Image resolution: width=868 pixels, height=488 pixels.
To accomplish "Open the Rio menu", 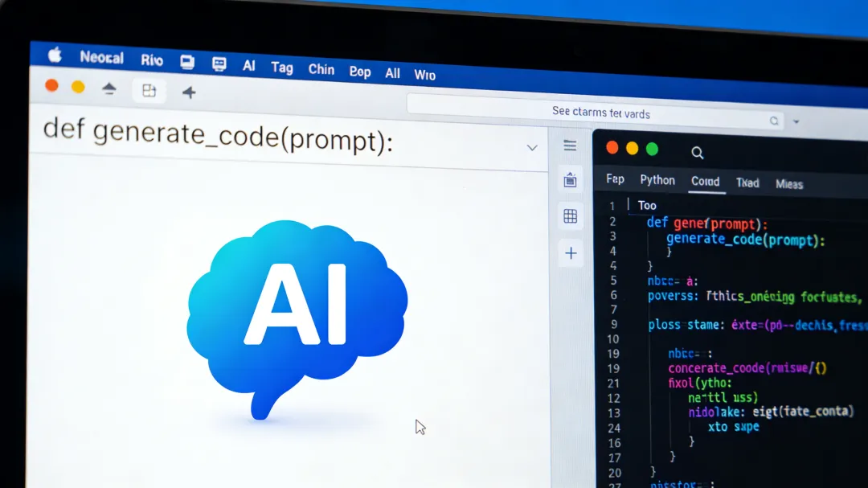I will [152, 60].
